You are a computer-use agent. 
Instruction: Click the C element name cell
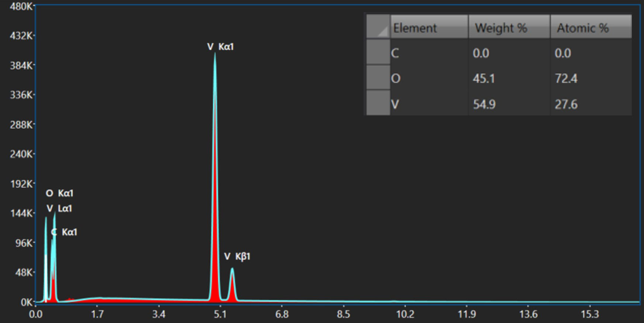pos(429,53)
